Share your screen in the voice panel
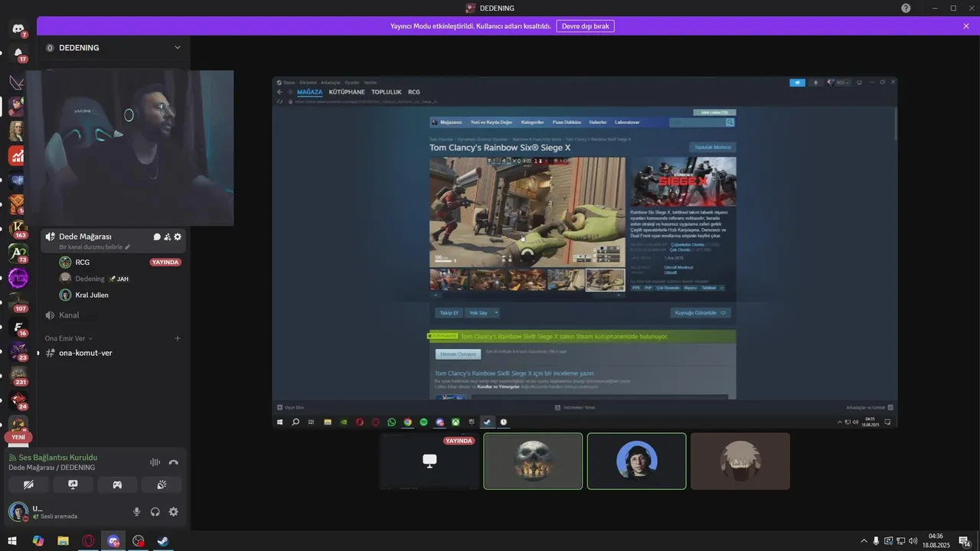This screenshot has height=551, width=980. pyautogui.click(x=73, y=484)
